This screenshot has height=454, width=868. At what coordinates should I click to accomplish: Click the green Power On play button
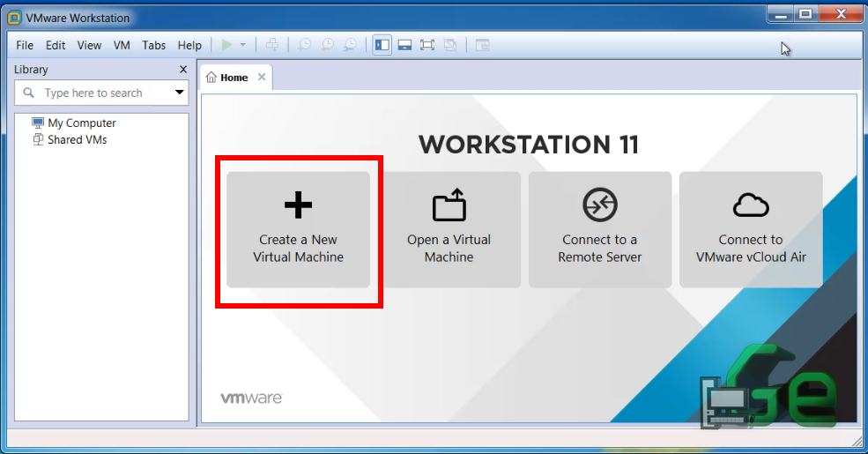click(227, 45)
